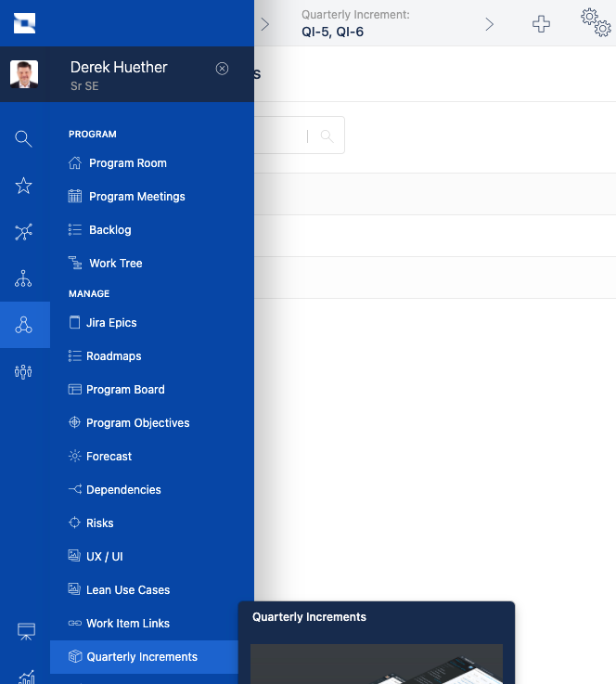Click the chain icon beside Work Item Links
Image resolution: width=616 pixels, height=684 pixels.
75,623
